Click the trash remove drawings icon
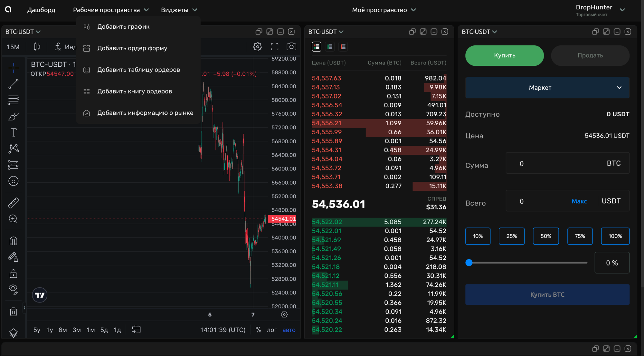 pos(13,312)
